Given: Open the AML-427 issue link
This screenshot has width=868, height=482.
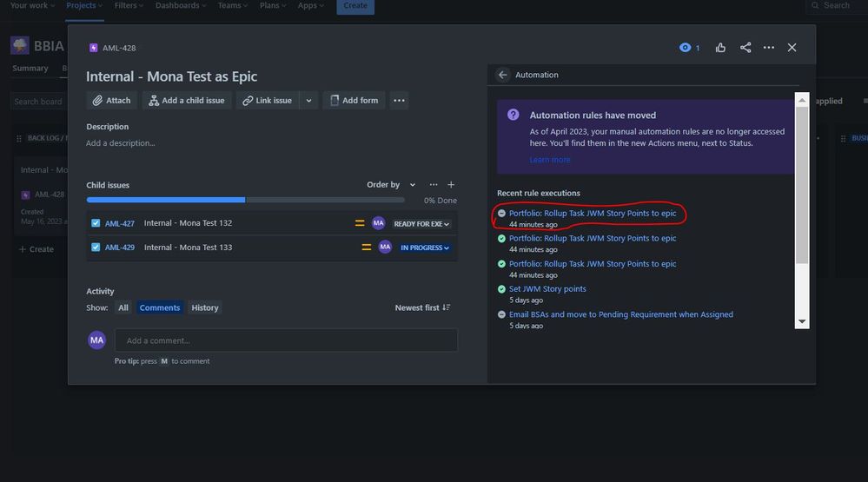Looking at the screenshot, I should click(120, 223).
